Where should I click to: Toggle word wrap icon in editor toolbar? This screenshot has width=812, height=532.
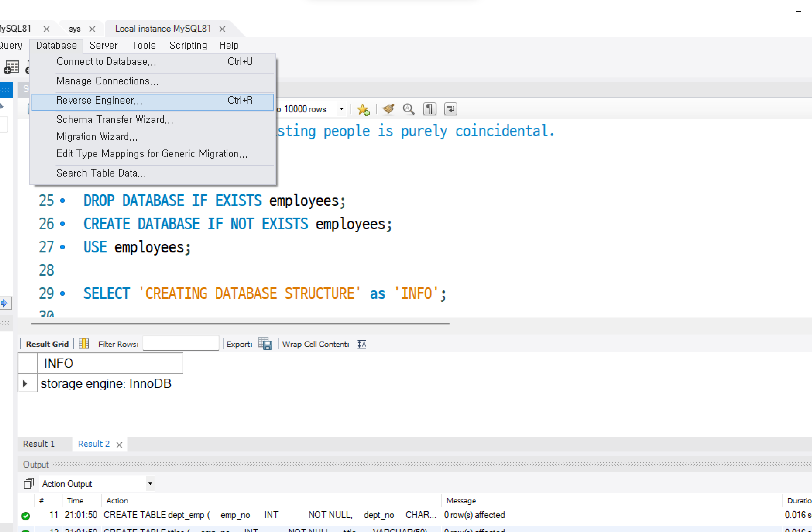[x=451, y=109]
